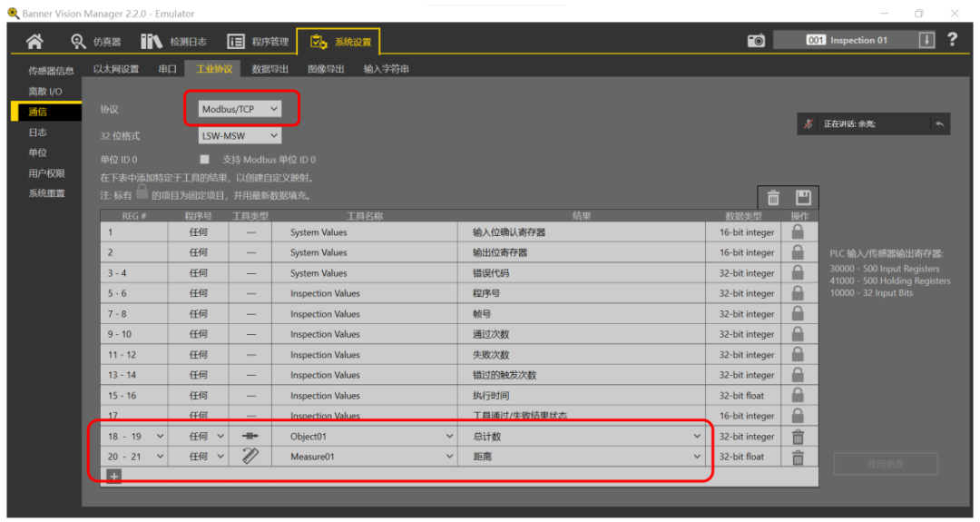Open the LSW-MSW 32-bit format dropdown
The image size is (980, 522).
point(240,135)
